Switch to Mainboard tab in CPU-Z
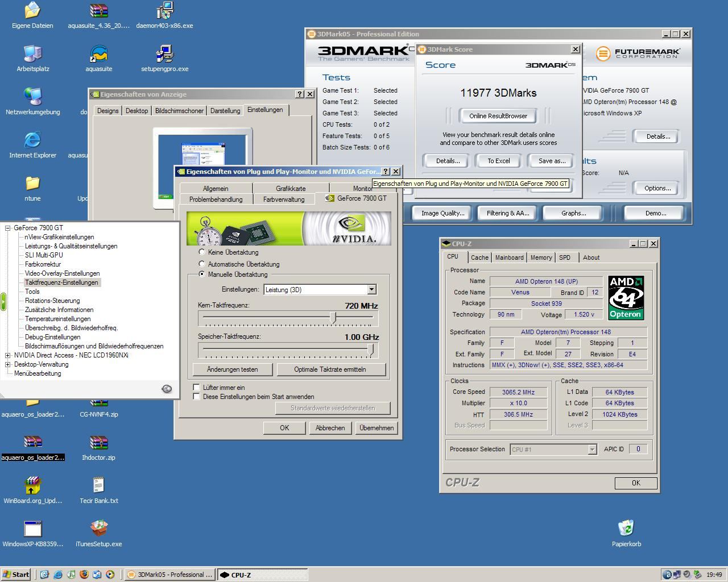The image size is (728, 582). 509,257
